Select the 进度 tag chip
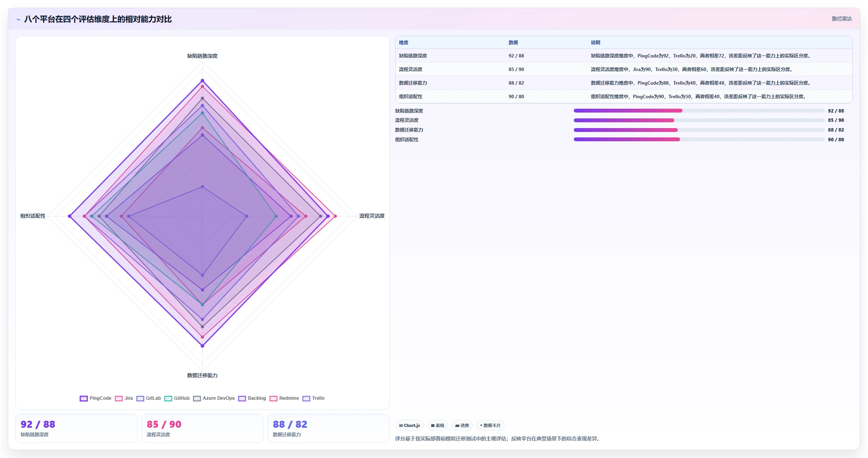The image size is (868, 458). 462,425
